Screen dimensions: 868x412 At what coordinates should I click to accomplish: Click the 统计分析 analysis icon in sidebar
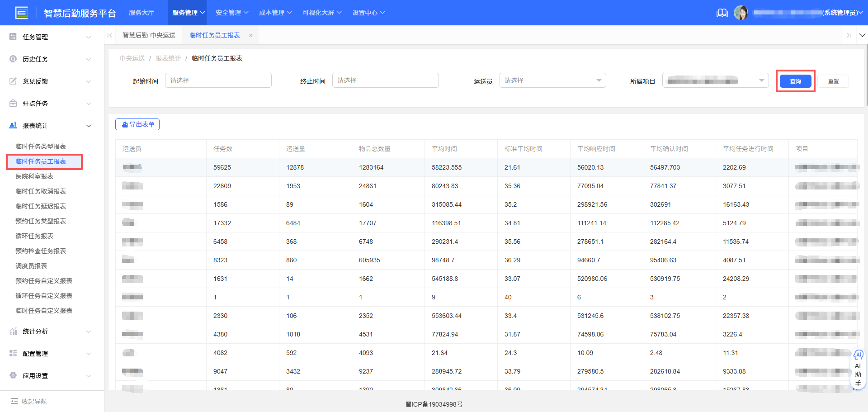pyautogui.click(x=13, y=331)
